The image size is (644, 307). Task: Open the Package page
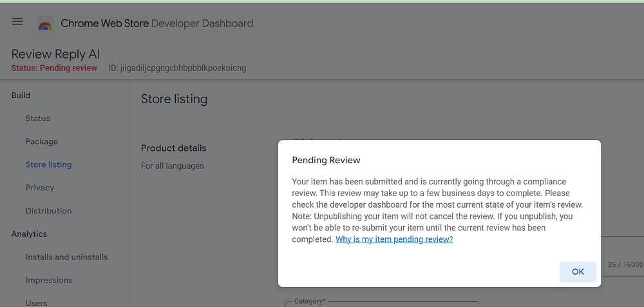tap(41, 141)
